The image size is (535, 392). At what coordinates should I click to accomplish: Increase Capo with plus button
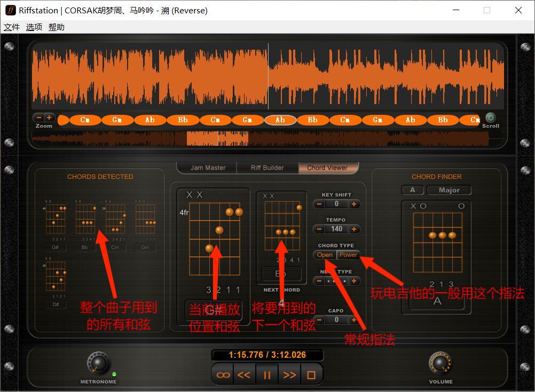click(x=354, y=320)
